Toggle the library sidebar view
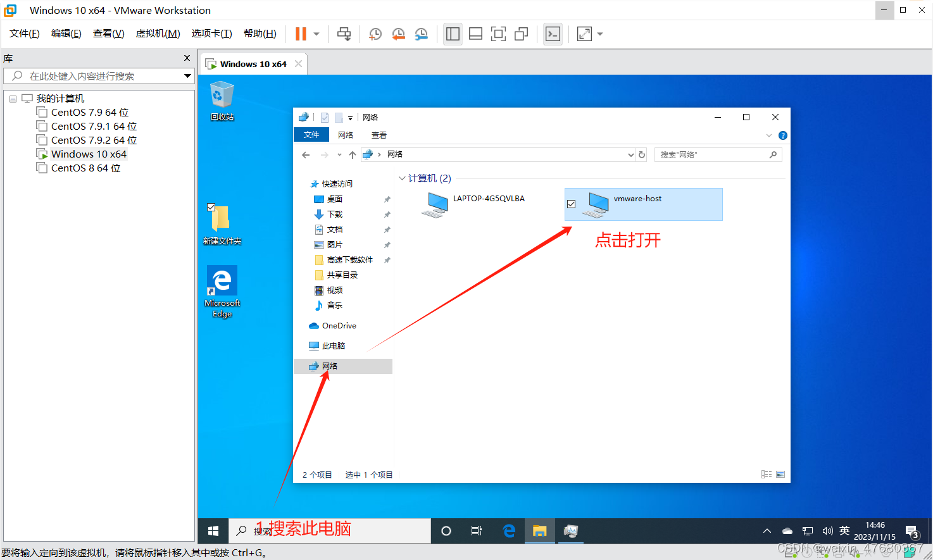 (453, 34)
